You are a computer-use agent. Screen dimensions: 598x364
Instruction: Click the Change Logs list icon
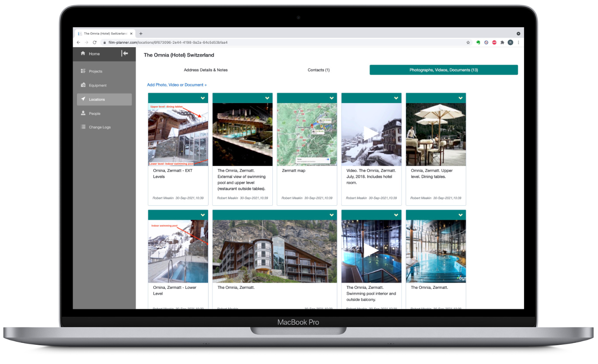83,127
